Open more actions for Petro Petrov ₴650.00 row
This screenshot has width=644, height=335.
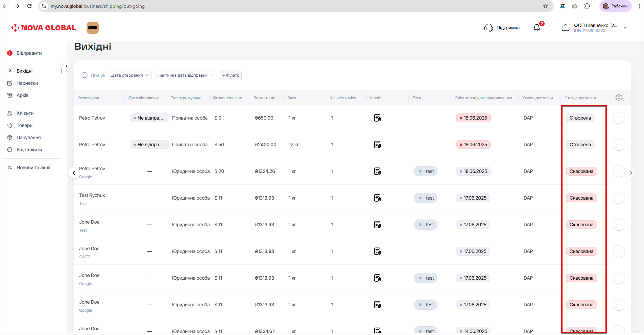point(619,118)
